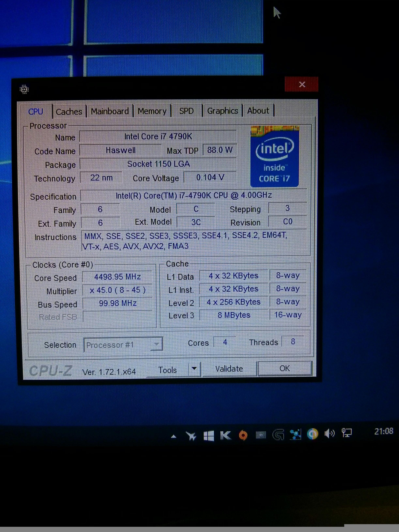Open the Logitech Gaming tray icon
Screen dimensions: 399x532
[278, 435]
